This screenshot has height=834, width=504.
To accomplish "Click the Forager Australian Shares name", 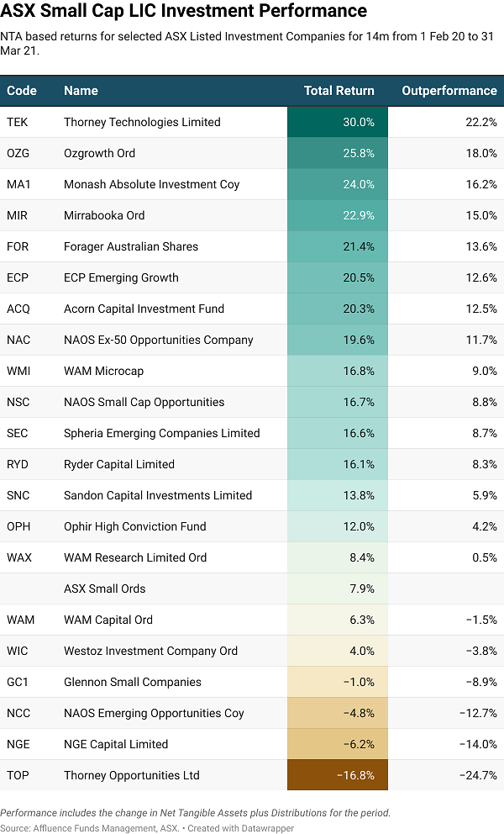I will pyautogui.click(x=131, y=246).
